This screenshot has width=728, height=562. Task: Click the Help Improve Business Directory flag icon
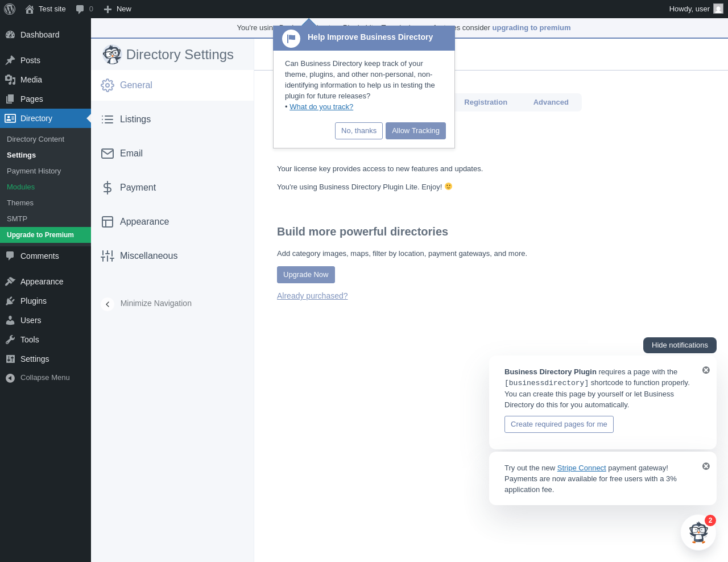click(291, 38)
